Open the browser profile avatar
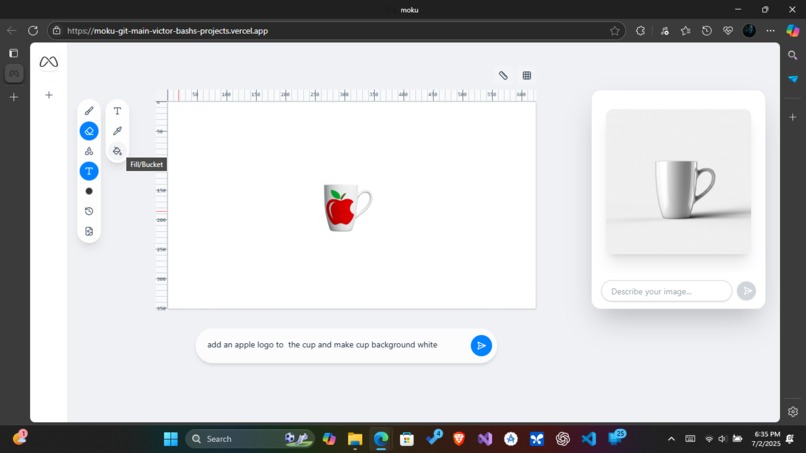 click(x=749, y=31)
